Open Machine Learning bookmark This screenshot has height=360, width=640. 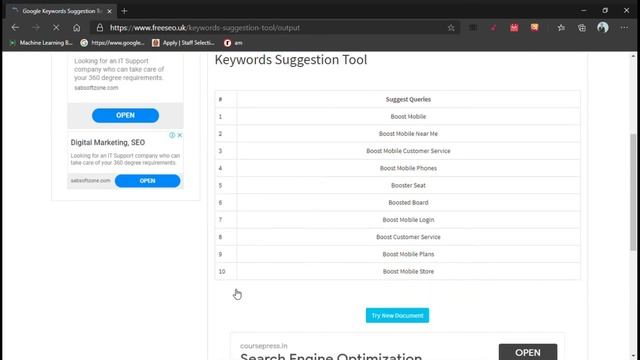tap(41, 43)
